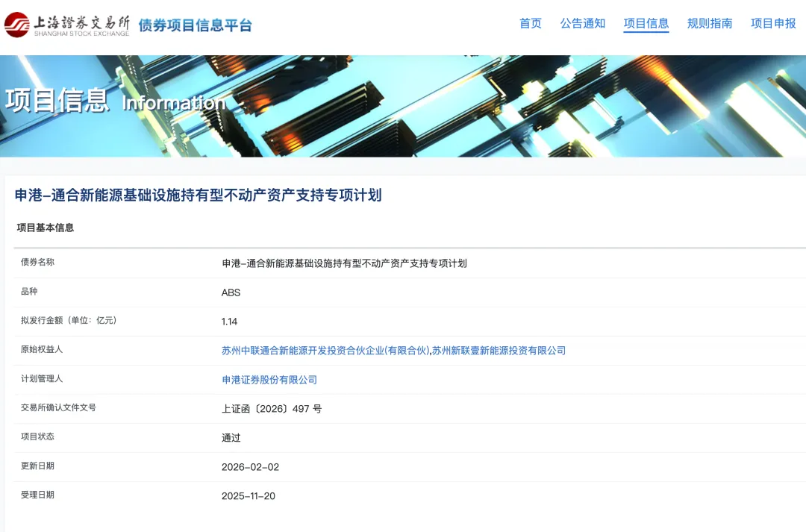Click the 更新日期 label
The width and height of the screenshot is (806, 532).
37,466
